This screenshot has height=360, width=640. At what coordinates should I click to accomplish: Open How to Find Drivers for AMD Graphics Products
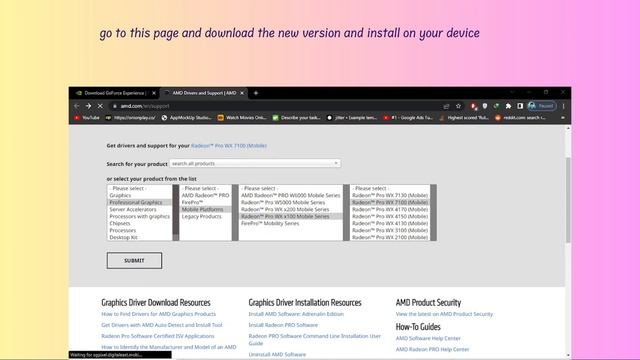(x=159, y=314)
